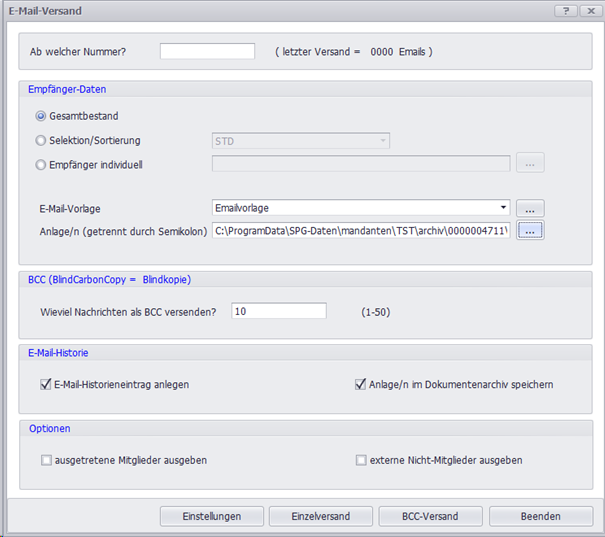
Task: Click Beenden to exit dialog
Action: [540, 516]
